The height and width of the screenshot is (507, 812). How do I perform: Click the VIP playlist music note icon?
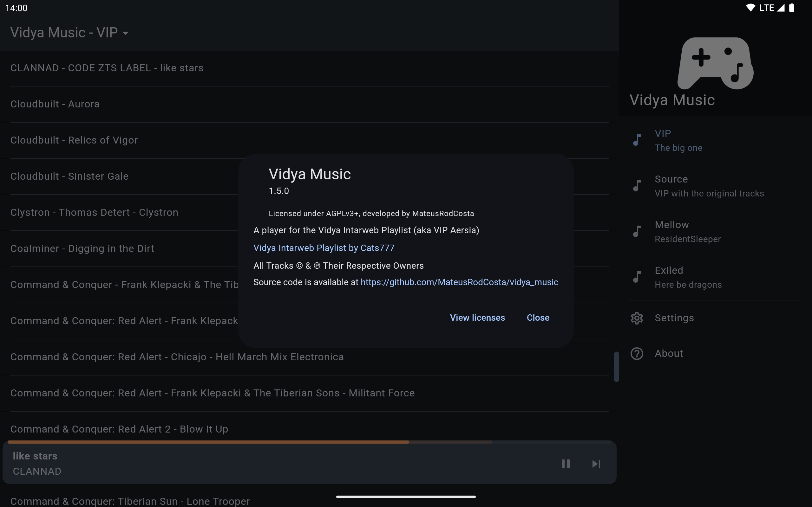click(637, 140)
